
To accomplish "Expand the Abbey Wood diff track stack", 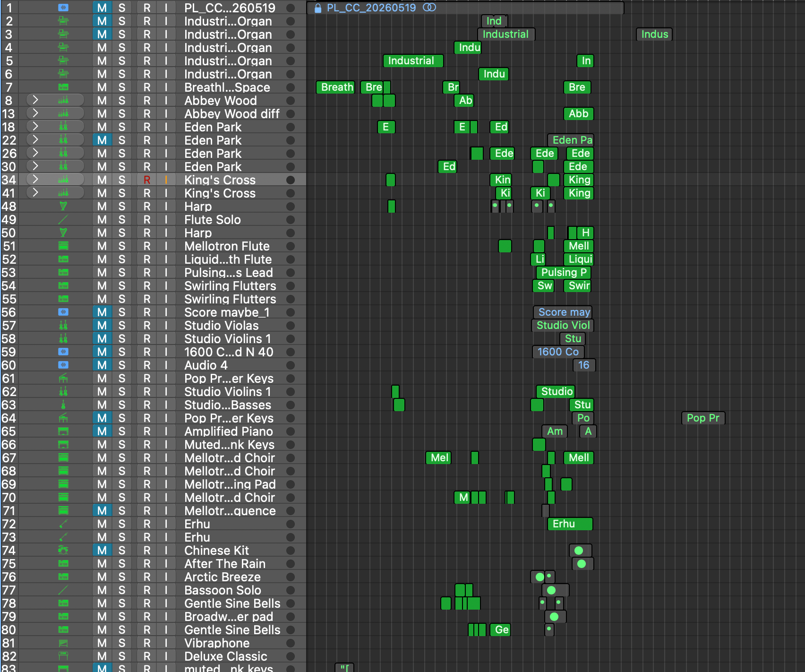I will click(35, 113).
